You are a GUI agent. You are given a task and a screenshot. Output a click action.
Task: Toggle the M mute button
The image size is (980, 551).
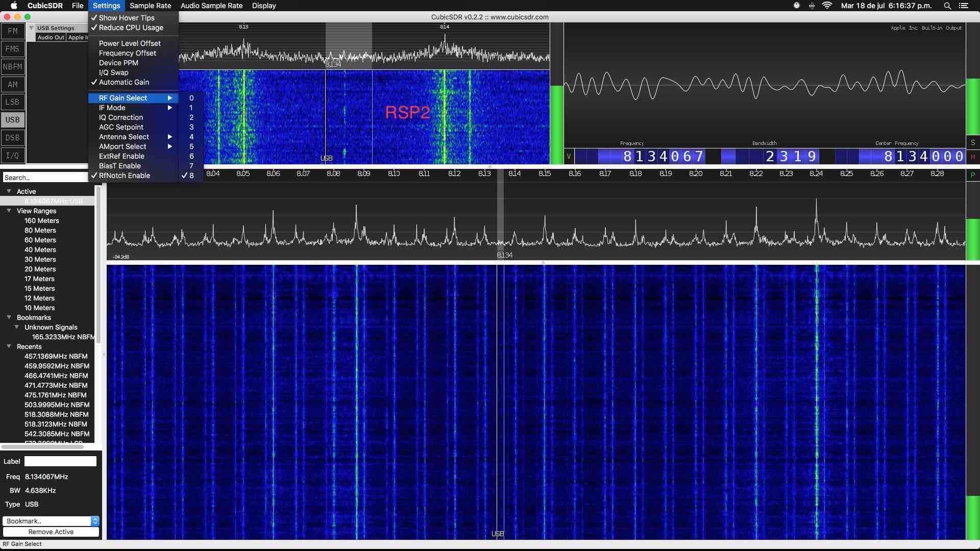coord(973,157)
